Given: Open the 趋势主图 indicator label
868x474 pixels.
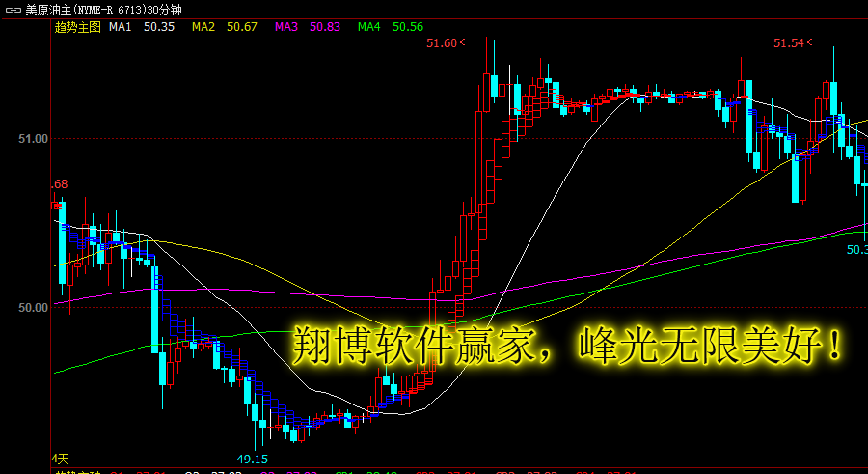Looking at the screenshot, I should (78, 27).
